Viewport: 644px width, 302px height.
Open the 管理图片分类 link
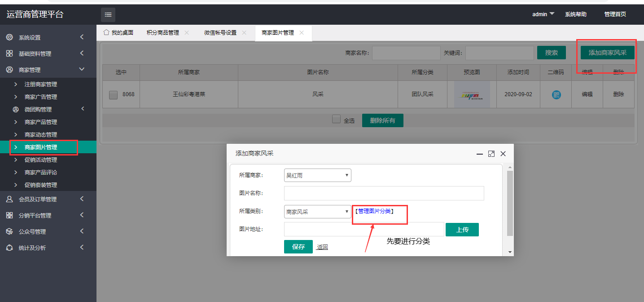[x=374, y=211]
